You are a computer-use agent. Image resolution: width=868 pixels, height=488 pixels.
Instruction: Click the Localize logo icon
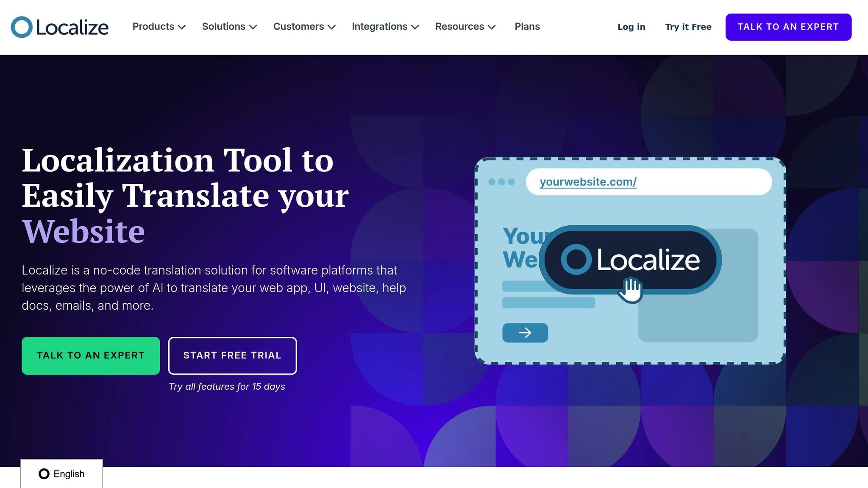[x=21, y=27]
